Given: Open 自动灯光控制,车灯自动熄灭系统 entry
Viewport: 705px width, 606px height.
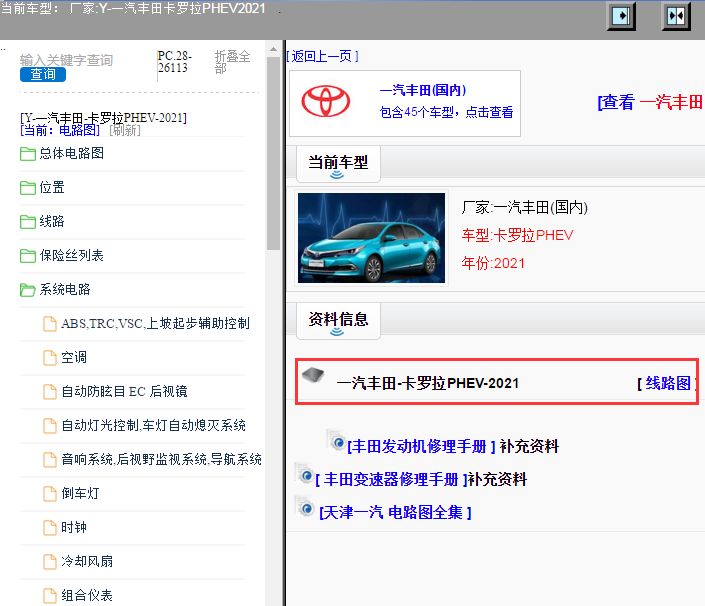Looking at the screenshot, I should [153, 425].
